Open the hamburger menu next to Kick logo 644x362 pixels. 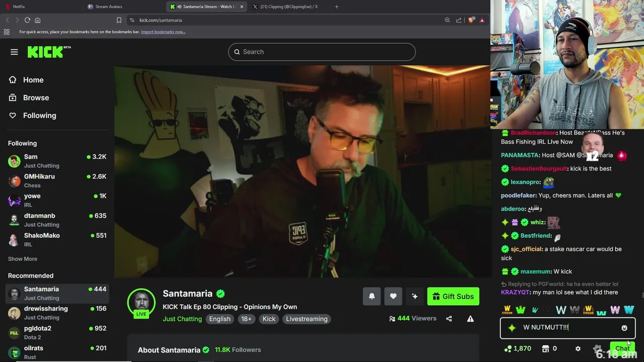[x=14, y=52]
